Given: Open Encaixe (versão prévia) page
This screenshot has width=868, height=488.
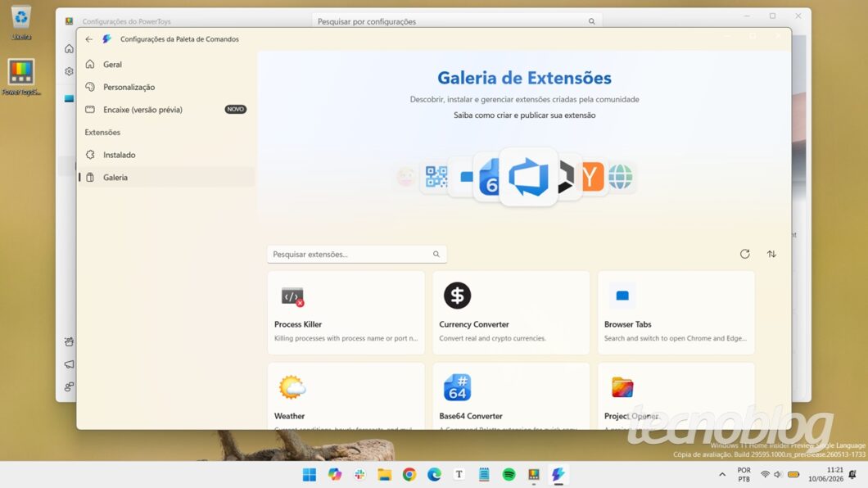Looking at the screenshot, I should point(166,110).
